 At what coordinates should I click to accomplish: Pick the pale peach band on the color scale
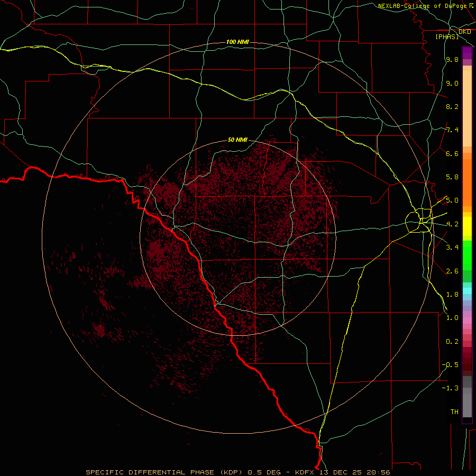(467, 108)
